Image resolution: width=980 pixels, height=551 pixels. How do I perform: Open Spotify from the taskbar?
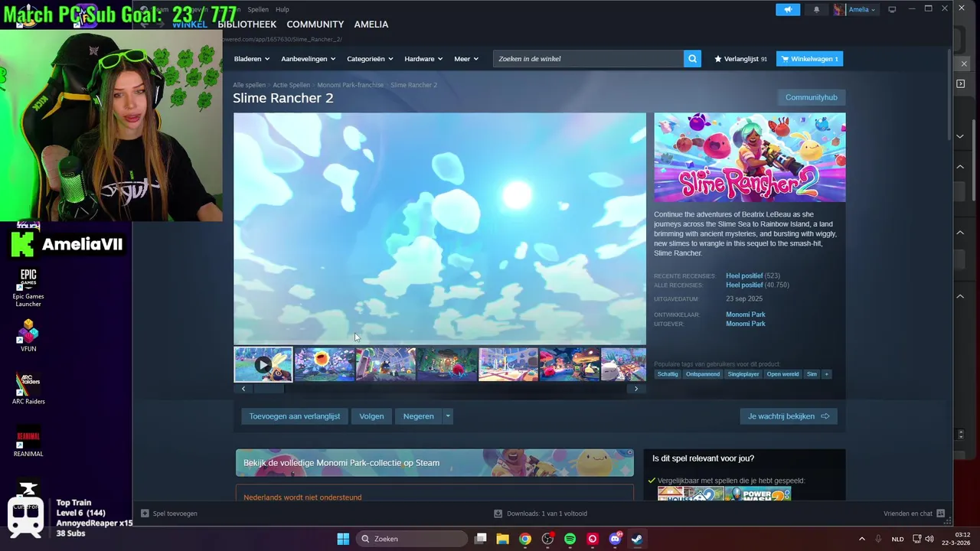[570, 539]
